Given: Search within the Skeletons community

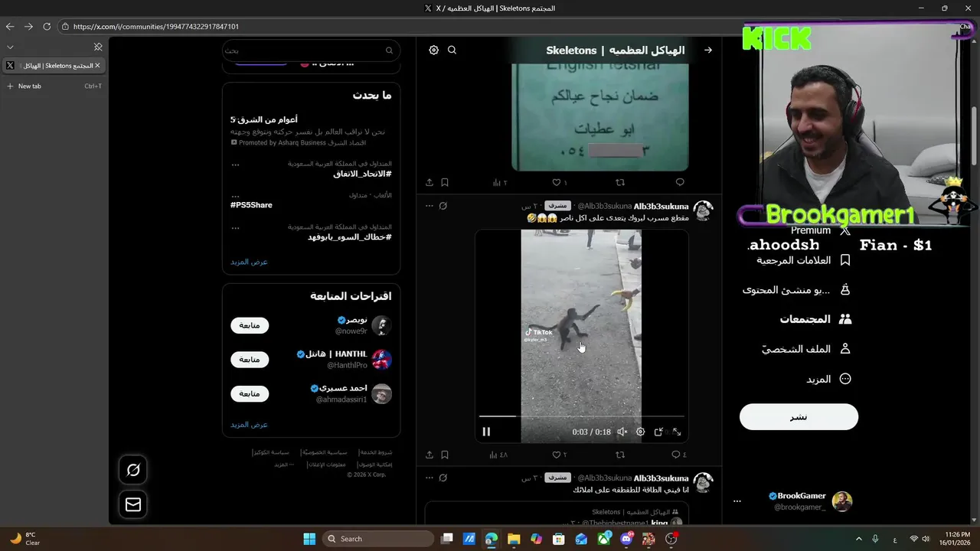Looking at the screenshot, I should click(x=452, y=50).
